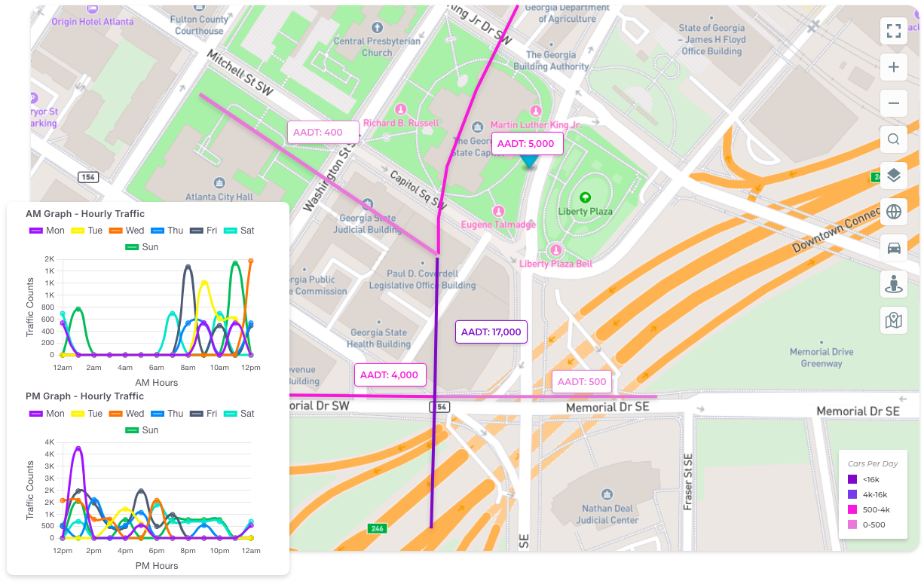Click the "Fulton County Courthouse" label
This screenshot has width=924, height=584.
click(199, 26)
